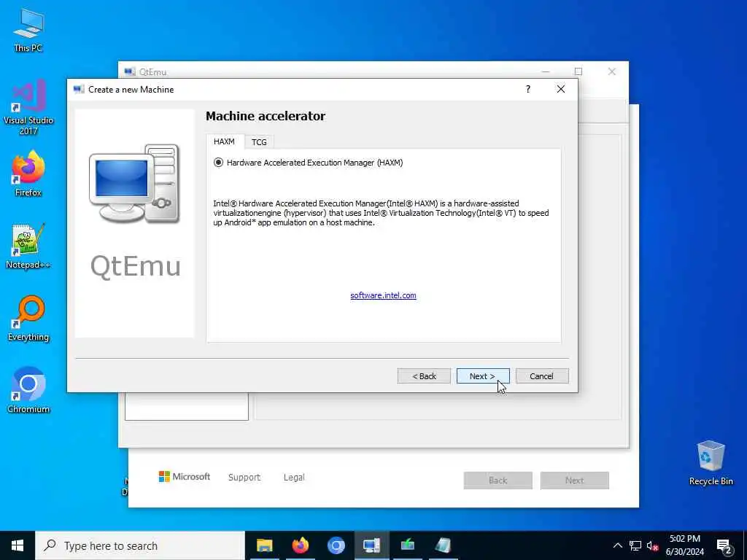The height and width of the screenshot is (560, 747).
Task: Open Visual Studio 2017 desktop shortcut
Action: [28, 107]
